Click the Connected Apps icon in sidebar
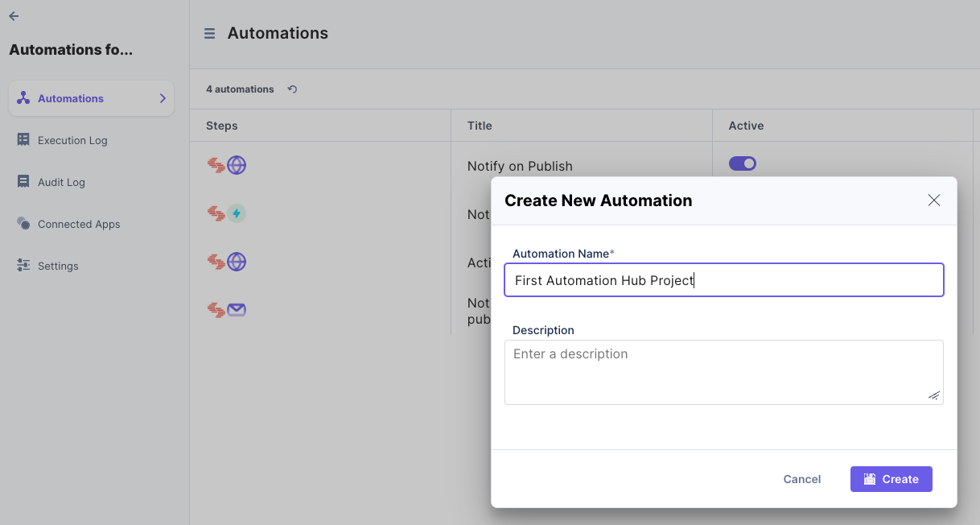The height and width of the screenshot is (525, 980). [x=23, y=224]
